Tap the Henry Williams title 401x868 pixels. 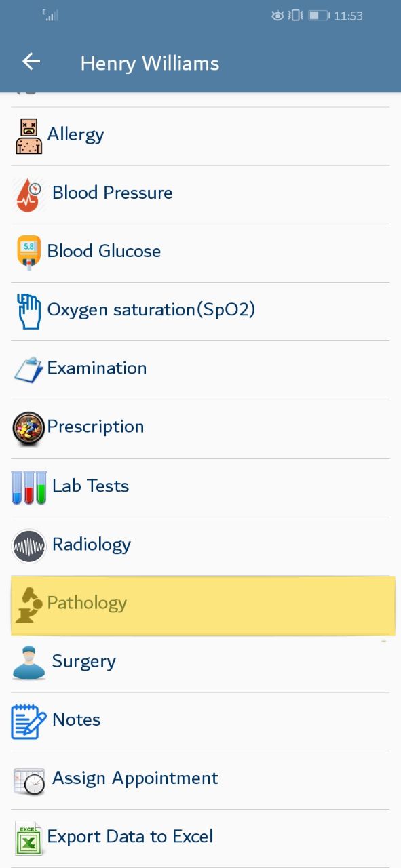coord(150,64)
